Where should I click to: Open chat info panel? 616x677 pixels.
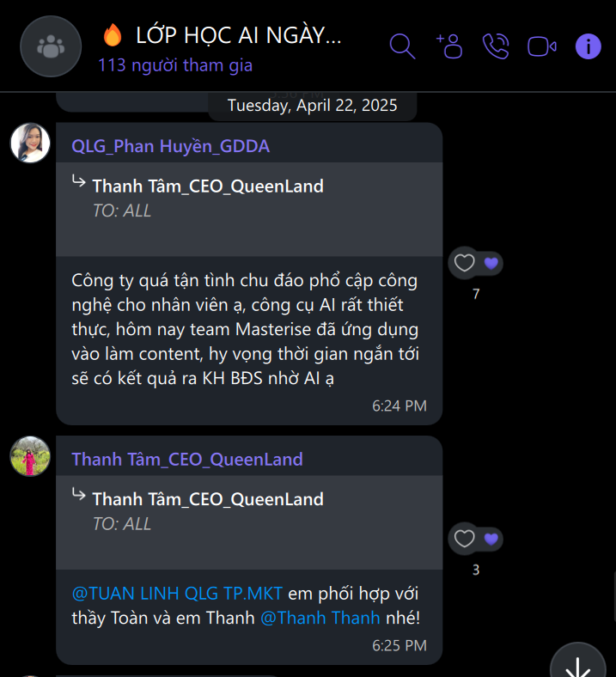(x=588, y=46)
